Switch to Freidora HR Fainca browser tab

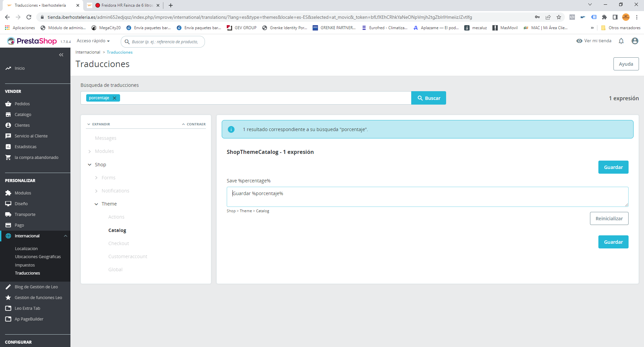123,5
